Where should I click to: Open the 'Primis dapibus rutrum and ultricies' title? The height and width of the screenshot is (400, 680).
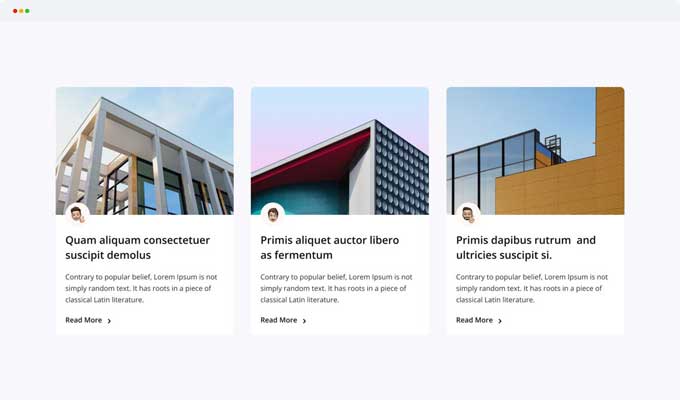526,248
